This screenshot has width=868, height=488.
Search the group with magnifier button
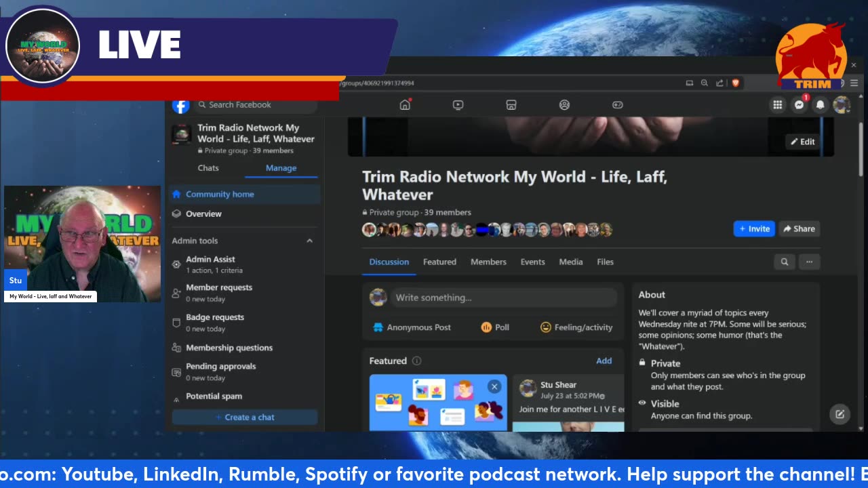(785, 262)
